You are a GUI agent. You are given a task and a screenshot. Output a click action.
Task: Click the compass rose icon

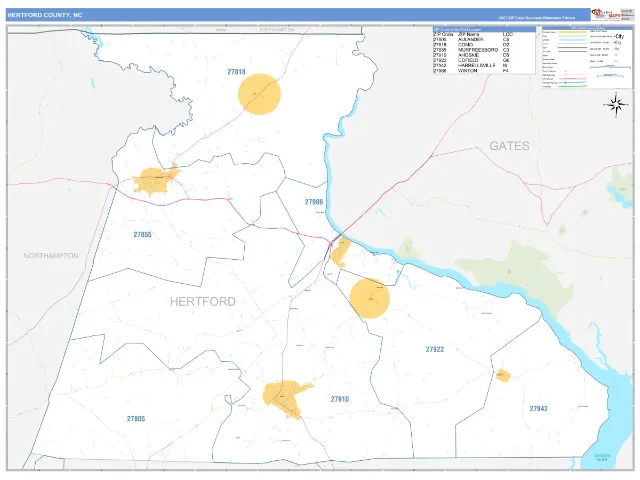pos(616,105)
